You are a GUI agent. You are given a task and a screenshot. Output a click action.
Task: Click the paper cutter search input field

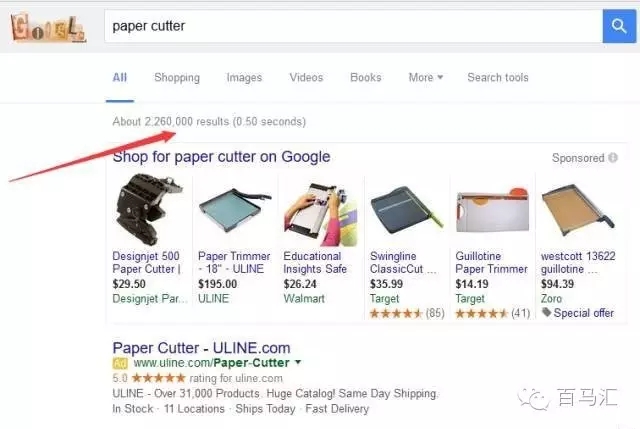coord(353,26)
